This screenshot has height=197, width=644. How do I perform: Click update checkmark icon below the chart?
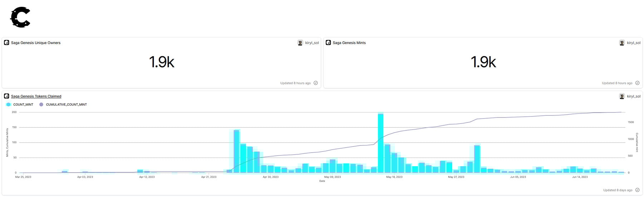point(637,190)
